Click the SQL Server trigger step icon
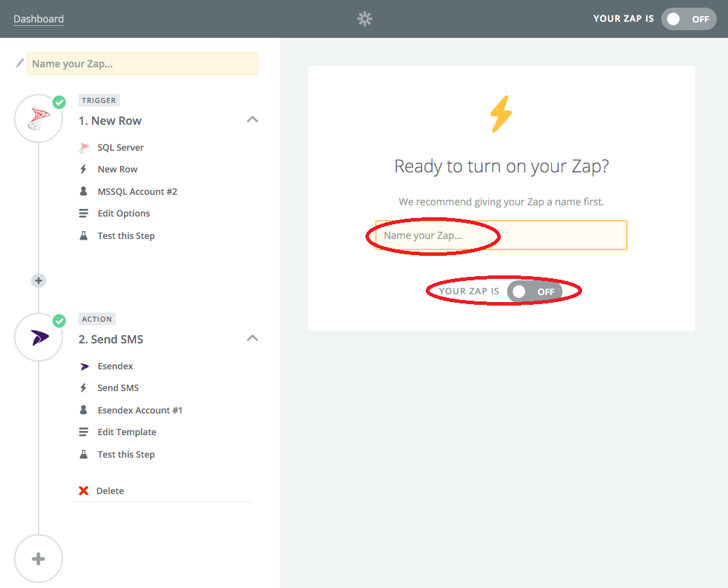728x588 pixels. point(39,118)
